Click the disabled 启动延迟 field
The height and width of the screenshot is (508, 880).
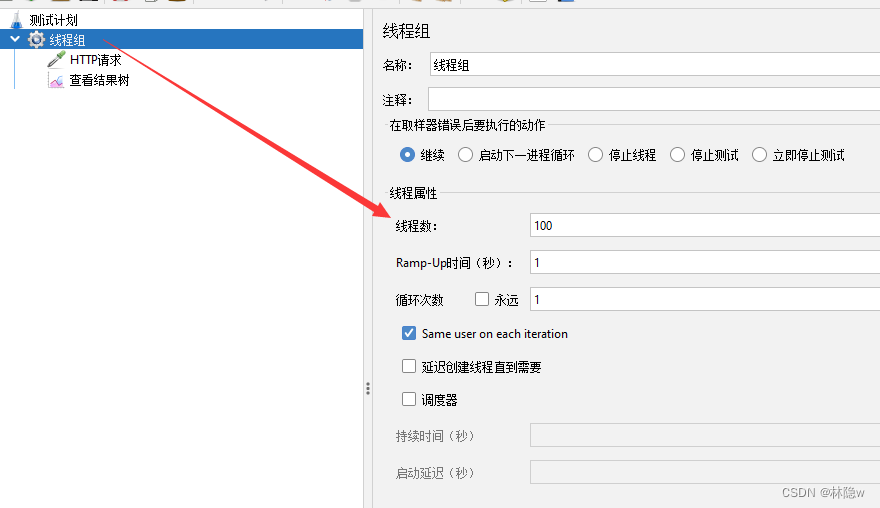(x=705, y=472)
